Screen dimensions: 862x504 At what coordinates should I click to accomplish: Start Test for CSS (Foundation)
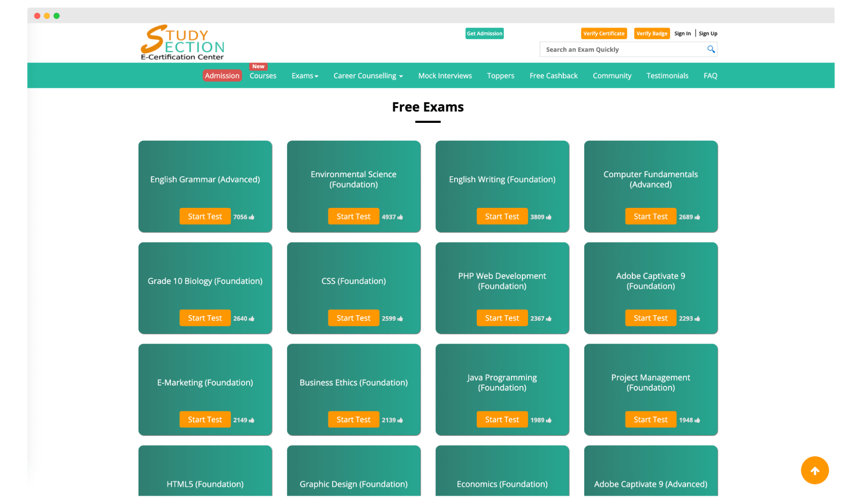point(353,318)
